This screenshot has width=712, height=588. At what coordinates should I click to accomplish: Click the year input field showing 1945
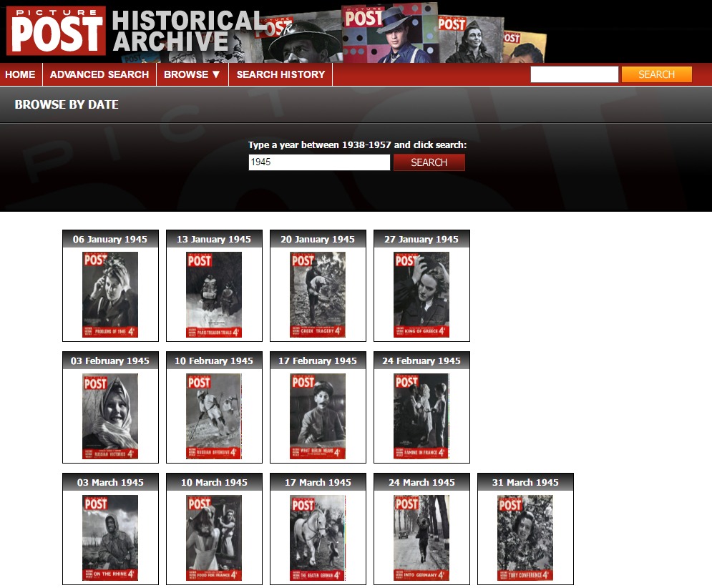pos(319,162)
